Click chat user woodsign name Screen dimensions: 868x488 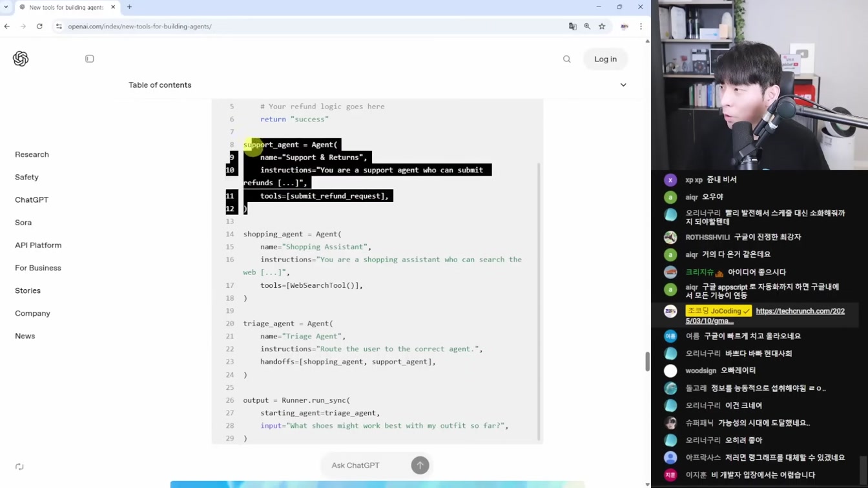(701, 371)
